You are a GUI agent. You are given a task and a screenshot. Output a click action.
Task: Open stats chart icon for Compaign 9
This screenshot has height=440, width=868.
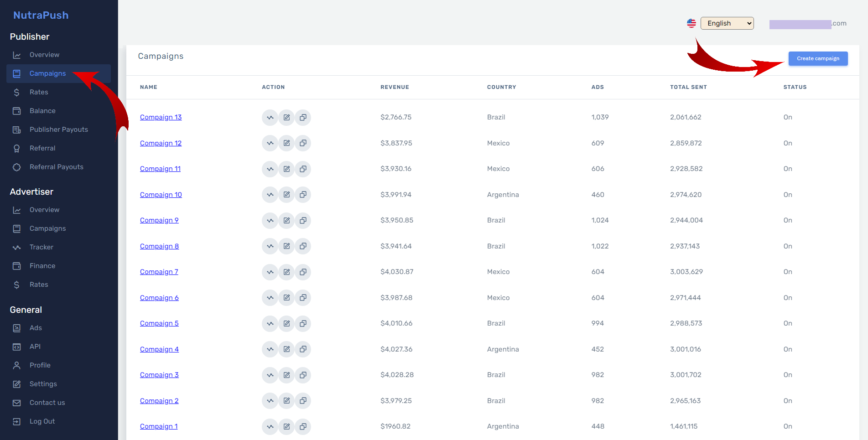[x=270, y=221]
